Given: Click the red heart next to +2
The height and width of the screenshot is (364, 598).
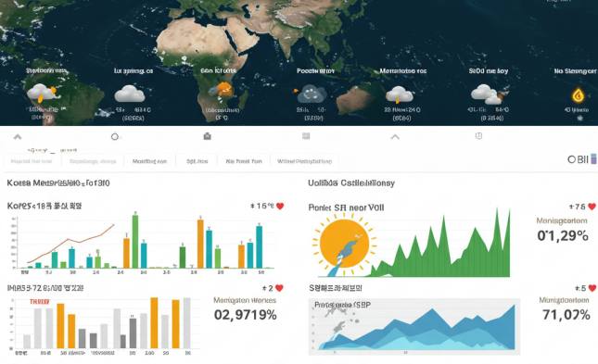Looking at the screenshot, I should coord(279,288).
